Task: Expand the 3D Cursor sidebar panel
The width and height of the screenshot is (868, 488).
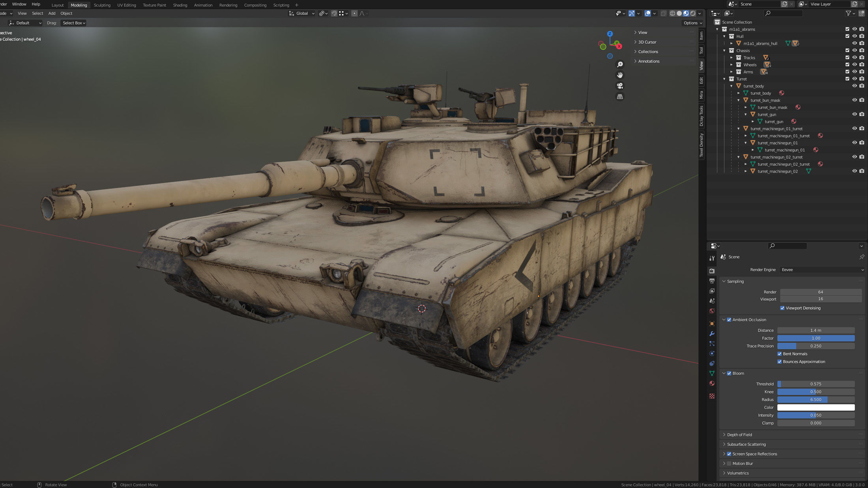Action: click(x=647, y=42)
